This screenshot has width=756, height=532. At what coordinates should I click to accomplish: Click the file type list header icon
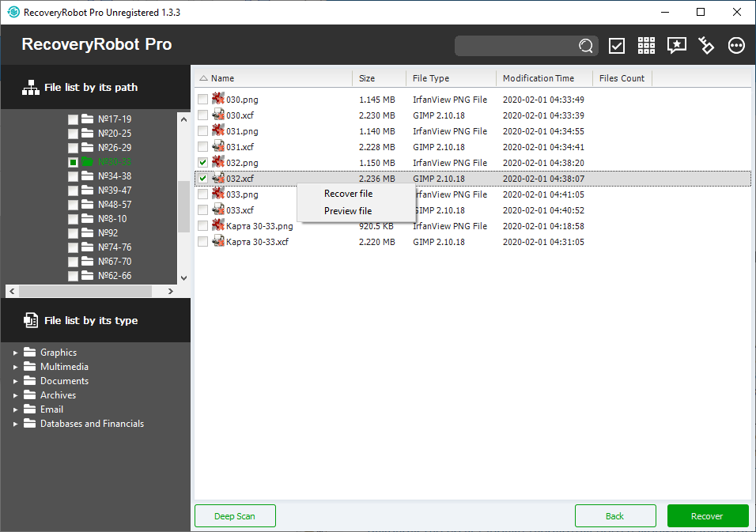pos(30,320)
